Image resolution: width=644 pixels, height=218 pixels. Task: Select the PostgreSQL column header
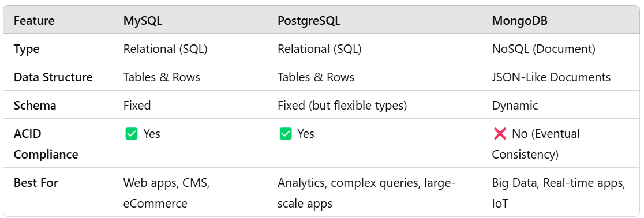(x=309, y=21)
